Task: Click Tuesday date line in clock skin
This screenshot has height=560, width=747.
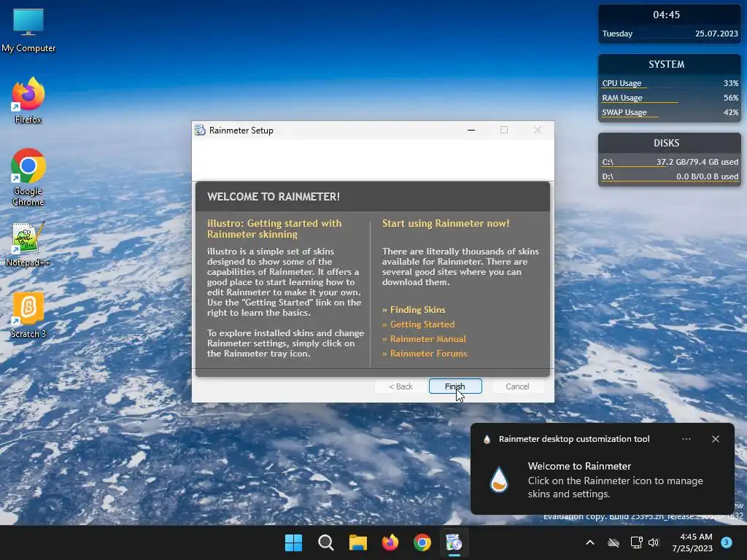Action: (x=670, y=34)
